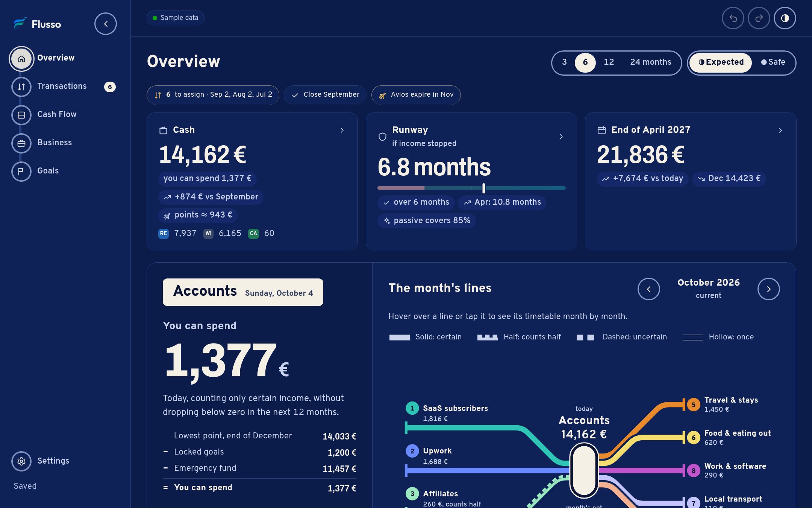Viewport: 812px width, 508px height.
Task: Click the 'Emergency fund' row
Action: 260,468
